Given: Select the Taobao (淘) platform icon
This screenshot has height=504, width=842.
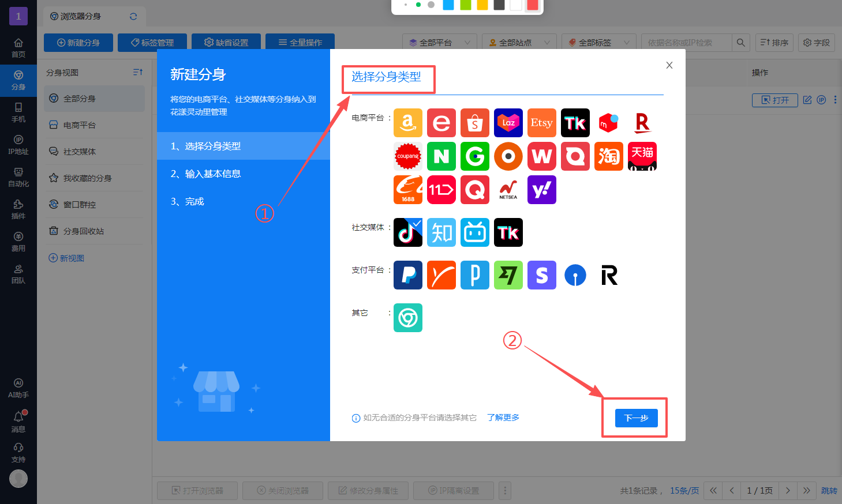Looking at the screenshot, I should point(608,156).
